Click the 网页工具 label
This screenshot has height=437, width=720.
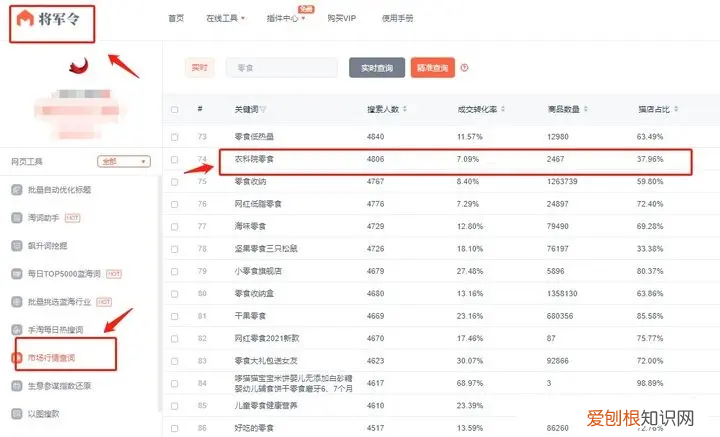click(27, 162)
